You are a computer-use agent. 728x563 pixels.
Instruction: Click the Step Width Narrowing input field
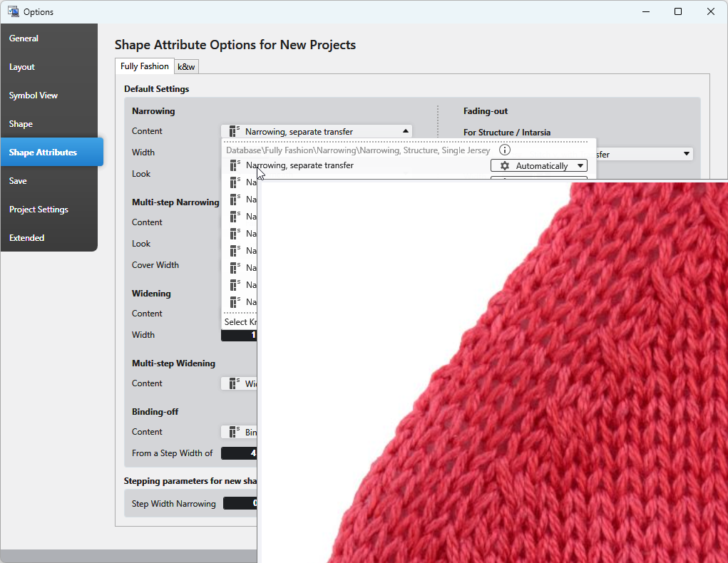tap(241, 503)
